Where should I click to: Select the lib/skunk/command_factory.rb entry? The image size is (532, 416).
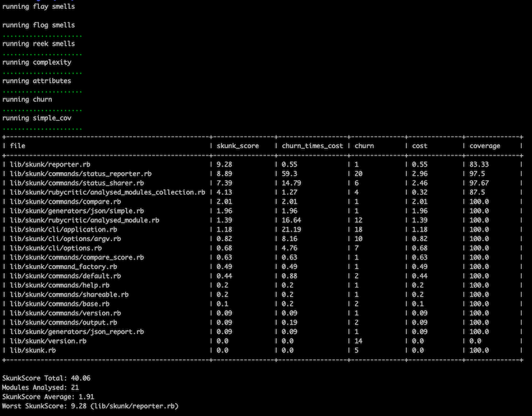[64, 266]
